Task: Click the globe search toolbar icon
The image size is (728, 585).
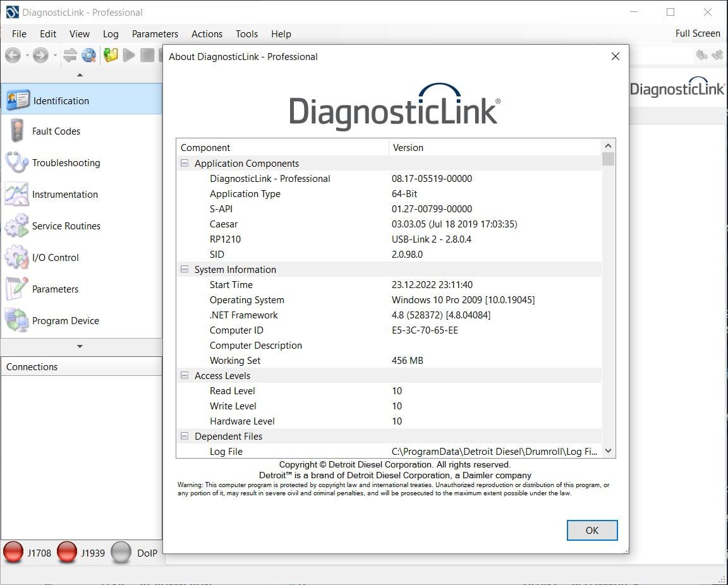Action: pos(89,56)
